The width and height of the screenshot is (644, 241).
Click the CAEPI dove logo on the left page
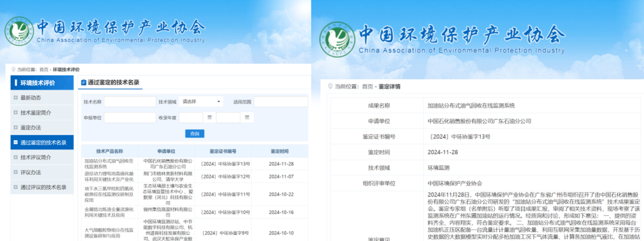pyautogui.click(x=19, y=31)
